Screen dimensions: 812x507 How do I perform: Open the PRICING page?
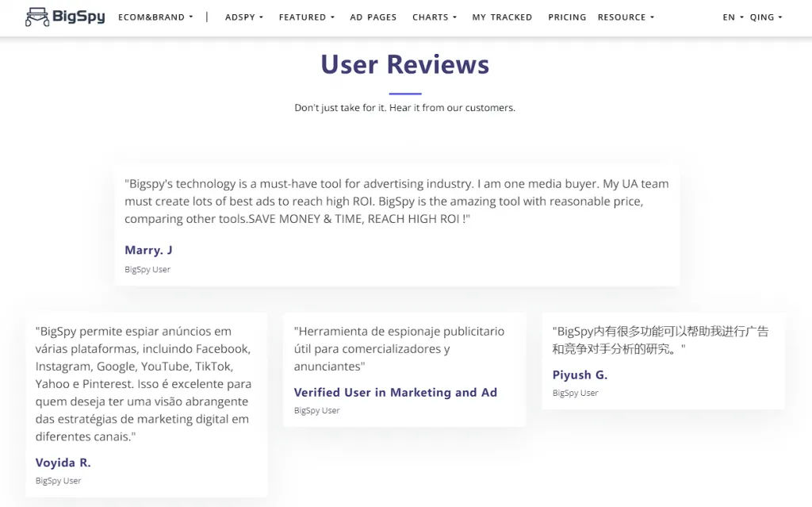[567, 17]
